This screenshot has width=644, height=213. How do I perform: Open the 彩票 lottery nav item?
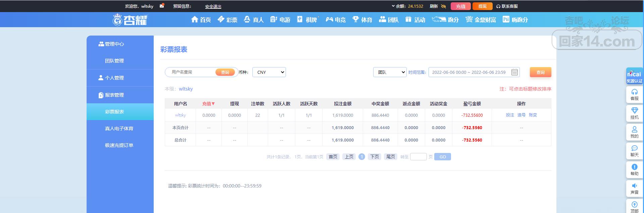click(228, 20)
